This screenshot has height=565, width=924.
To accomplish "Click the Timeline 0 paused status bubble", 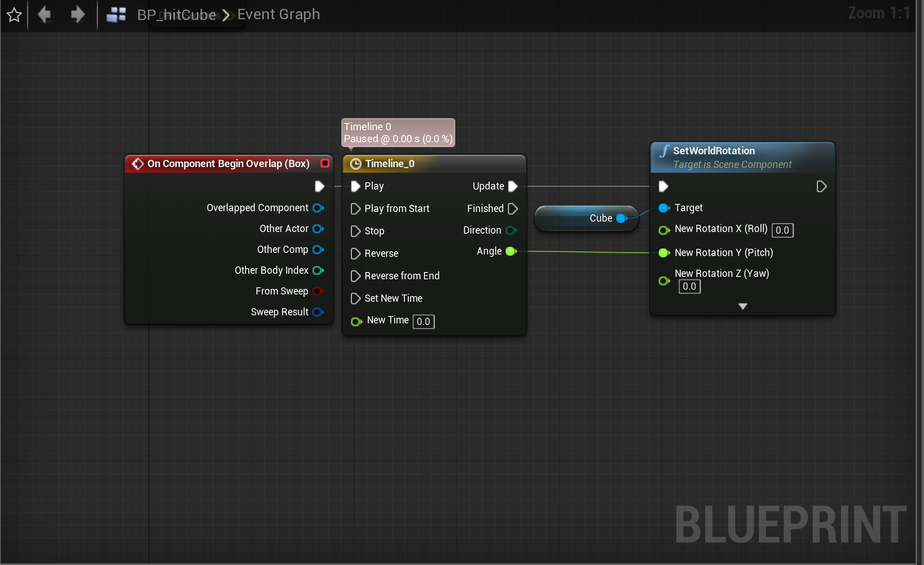I will click(398, 133).
